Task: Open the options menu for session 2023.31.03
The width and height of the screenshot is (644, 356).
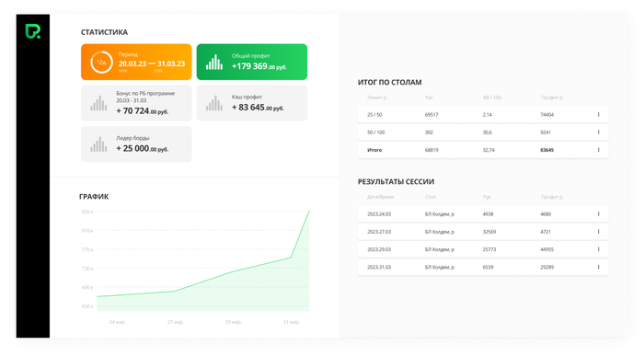Action: coord(598,267)
